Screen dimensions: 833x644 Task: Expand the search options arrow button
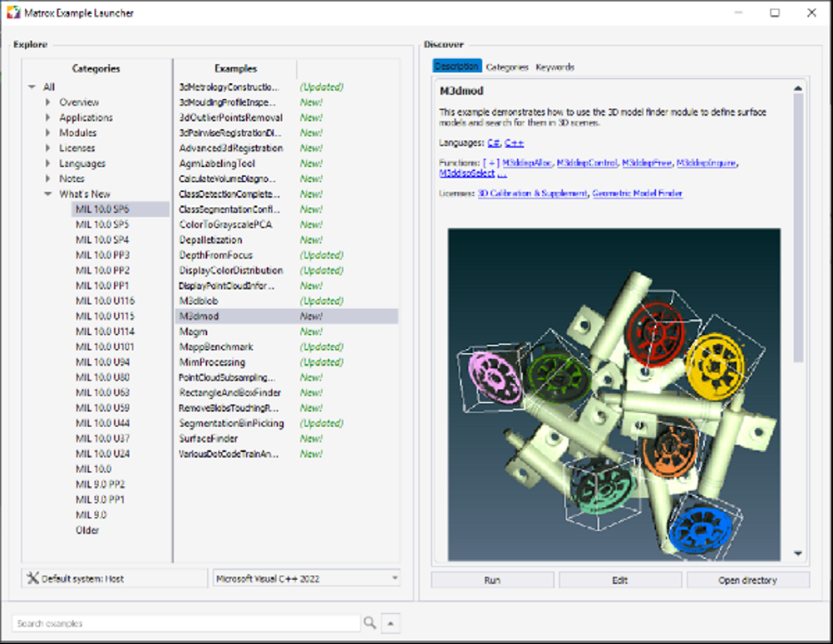tap(391, 623)
